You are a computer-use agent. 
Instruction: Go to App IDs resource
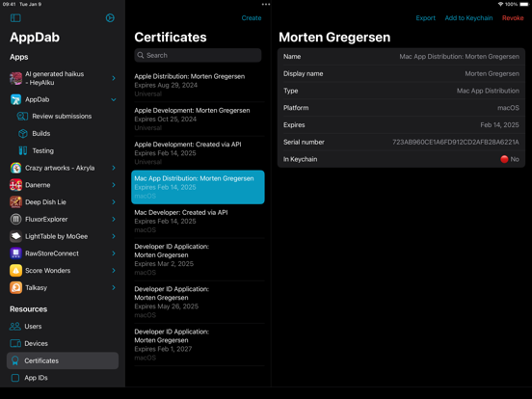pyautogui.click(x=36, y=378)
